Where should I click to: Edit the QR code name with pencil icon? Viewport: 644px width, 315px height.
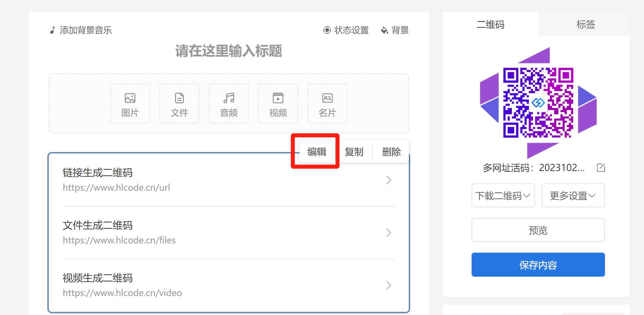(601, 168)
